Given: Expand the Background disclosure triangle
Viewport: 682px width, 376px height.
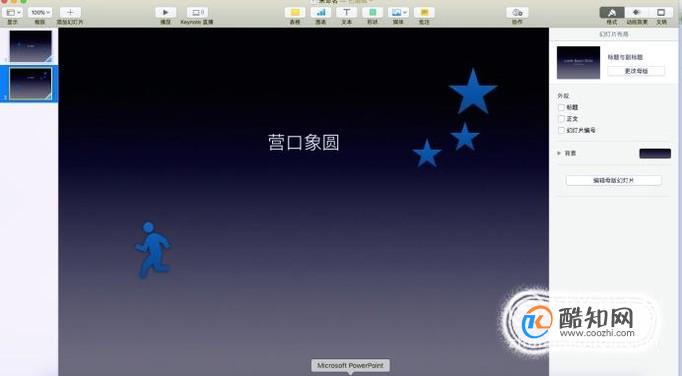Looking at the screenshot, I should 559,153.
